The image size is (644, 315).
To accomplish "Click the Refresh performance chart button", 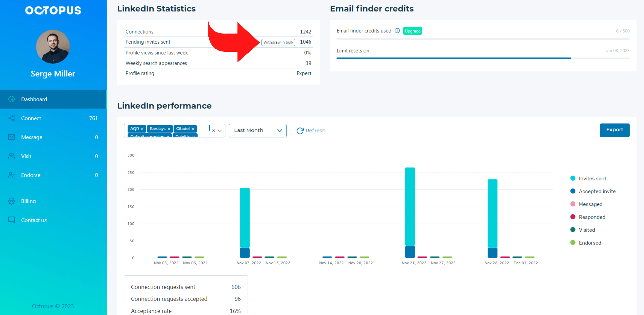I will [311, 130].
